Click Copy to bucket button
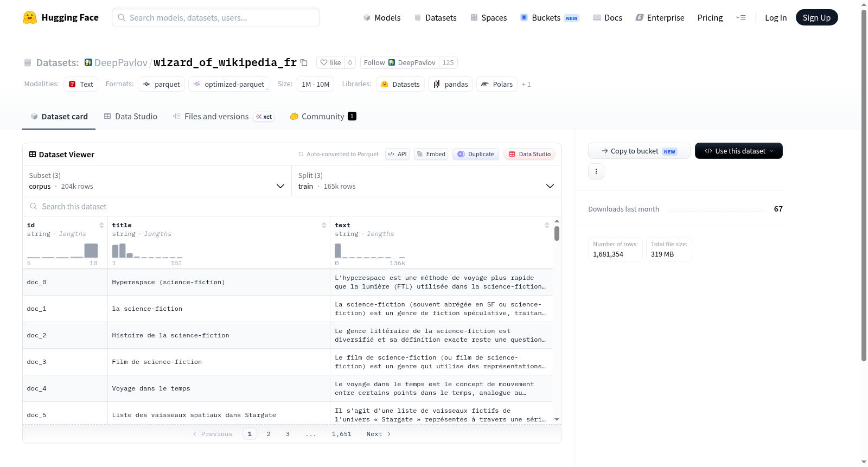This screenshot has width=868, height=467. click(x=639, y=151)
